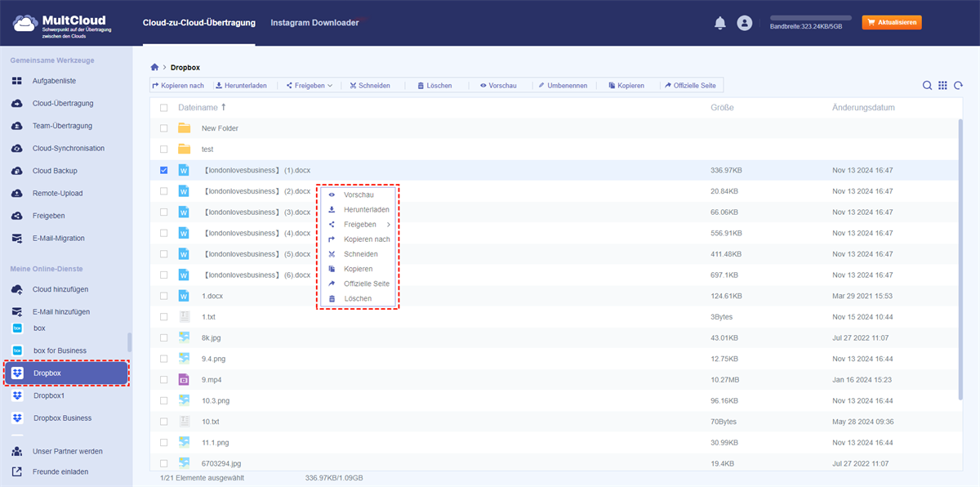This screenshot has width=980, height=487.
Task: Click the Cloud Backup sidebar icon
Action: click(17, 171)
